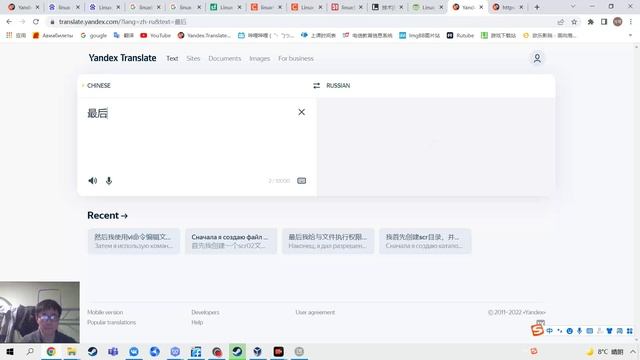640x360 pixels.
Task: Open the Windows Start menu
Action: tap(10, 351)
